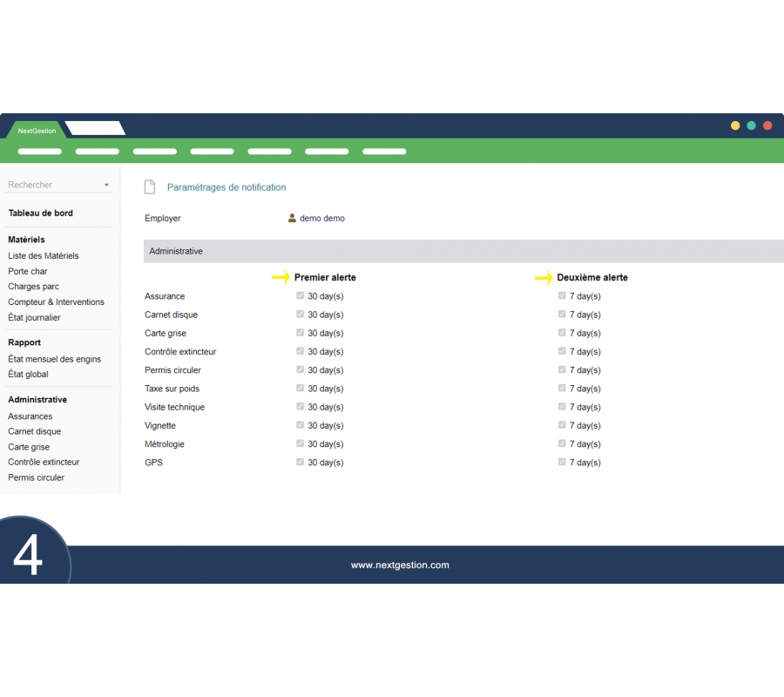Click the yellow arrow beside Premier alerte
This screenshot has height=697, width=784.
[280, 278]
